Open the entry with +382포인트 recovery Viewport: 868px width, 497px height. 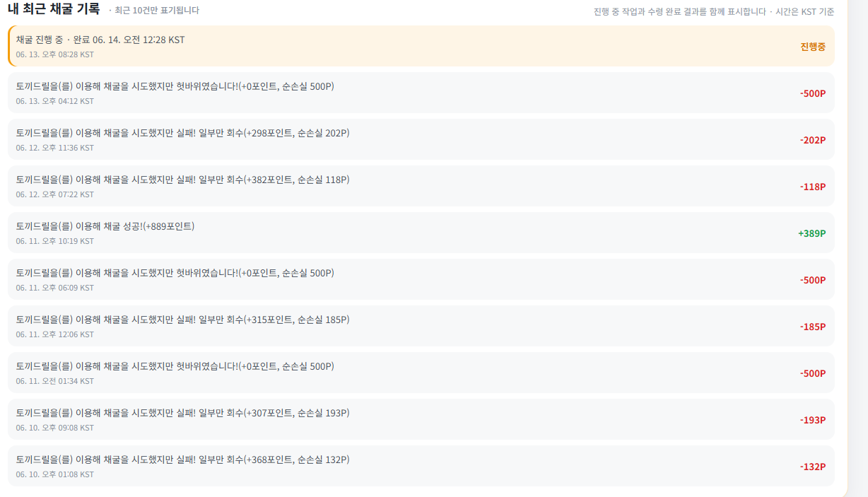[x=421, y=186]
